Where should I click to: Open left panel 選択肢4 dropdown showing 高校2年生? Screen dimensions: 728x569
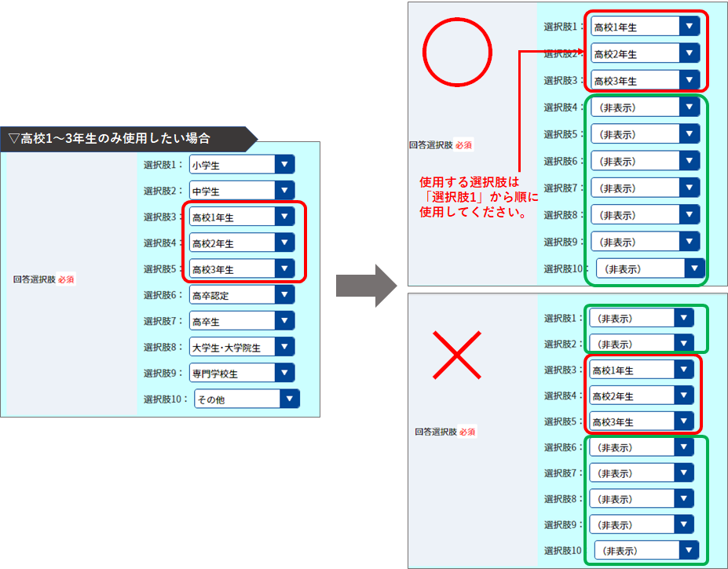(242, 243)
